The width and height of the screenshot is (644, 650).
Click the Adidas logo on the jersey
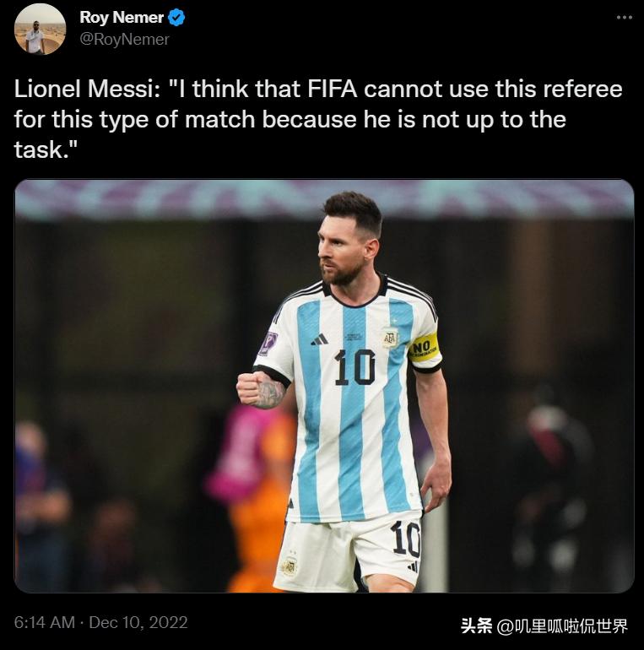tap(320, 339)
